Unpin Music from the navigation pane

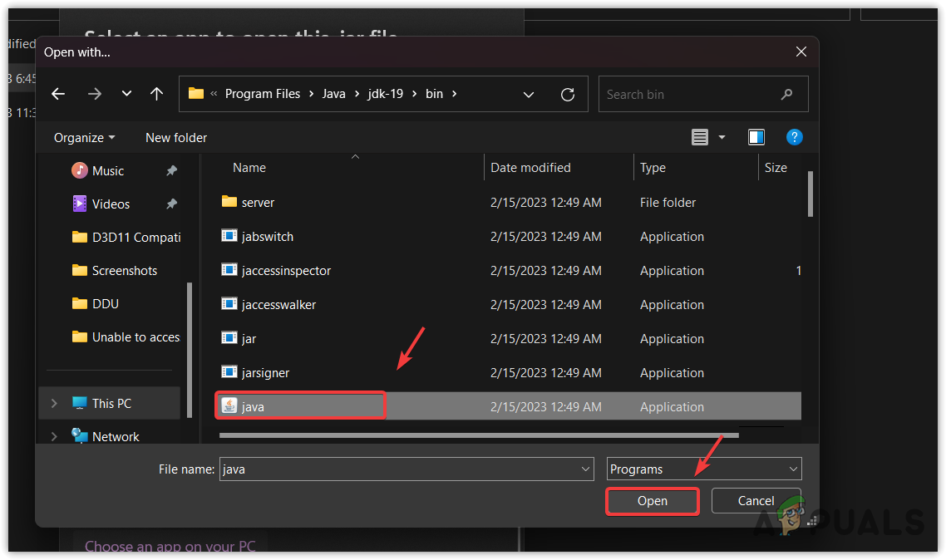click(171, 169)
